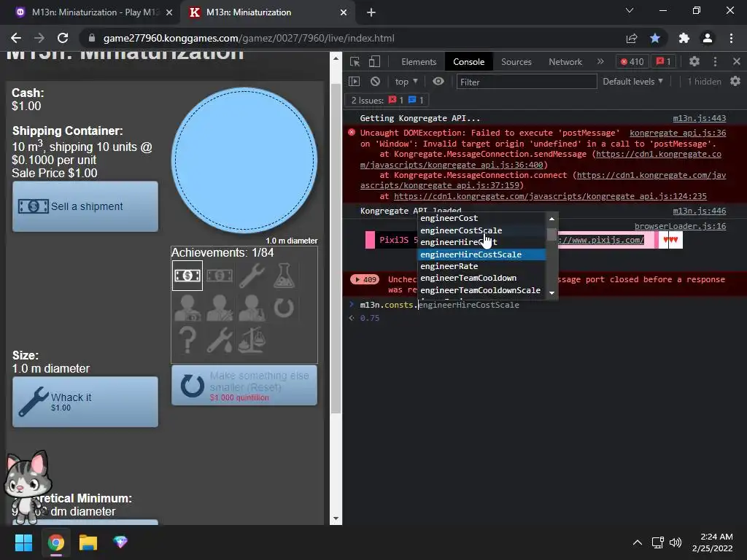Click the Sell a shipment button

tap(85, 206)
